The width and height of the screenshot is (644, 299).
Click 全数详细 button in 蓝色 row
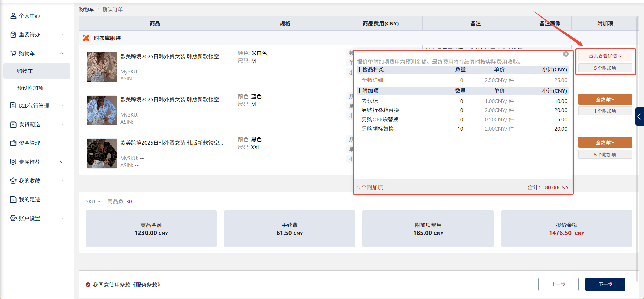tap(605, 99)
